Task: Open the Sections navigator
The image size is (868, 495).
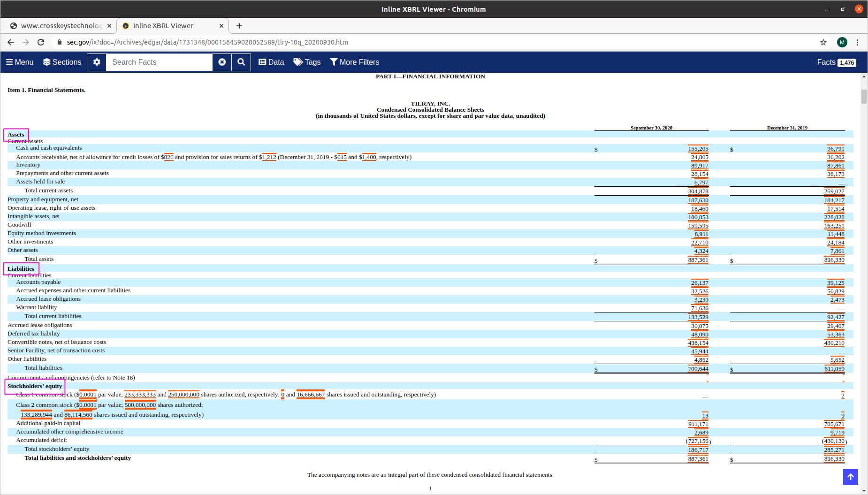Action: [61, 62]
